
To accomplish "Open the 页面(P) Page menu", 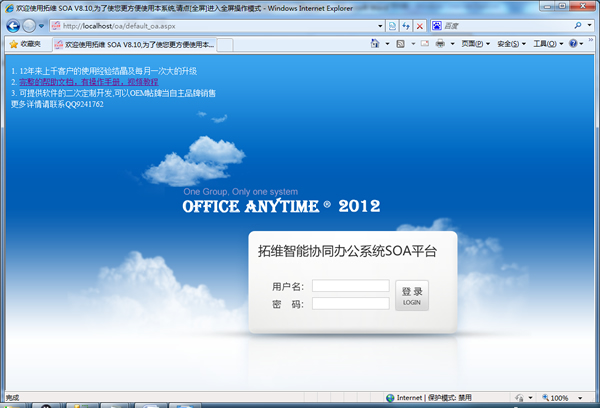I will (x=474, y=44).
